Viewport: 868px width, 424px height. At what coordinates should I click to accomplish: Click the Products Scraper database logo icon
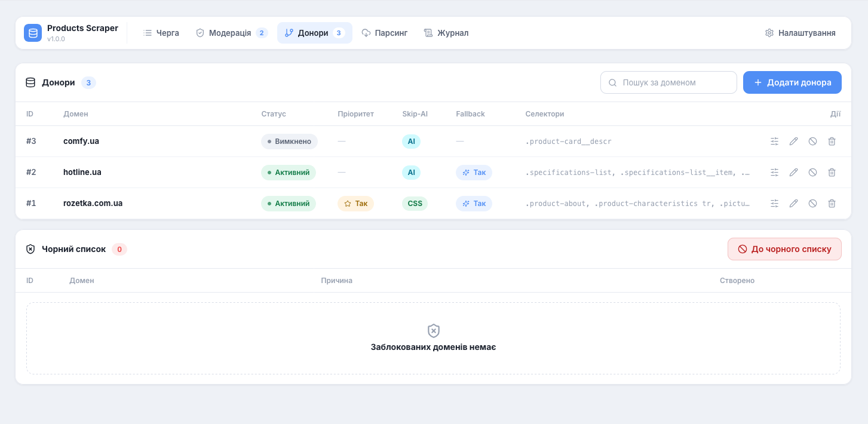33,33
